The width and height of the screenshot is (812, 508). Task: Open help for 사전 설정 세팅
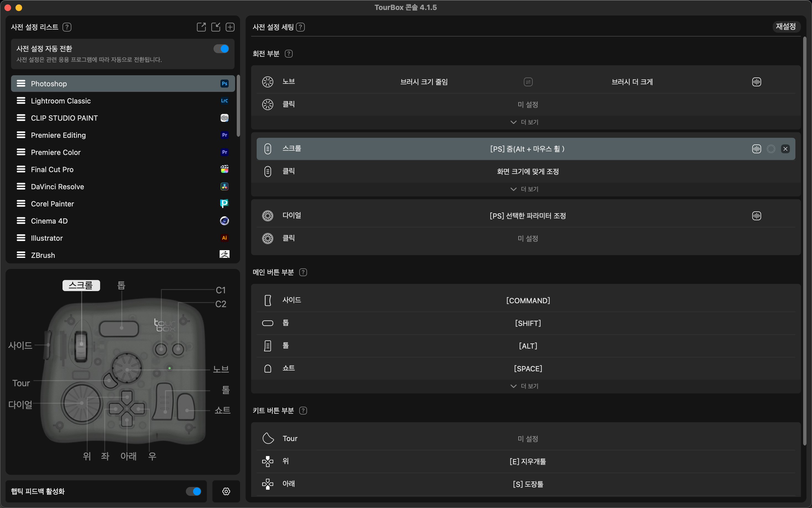click(x=301, y=27)
